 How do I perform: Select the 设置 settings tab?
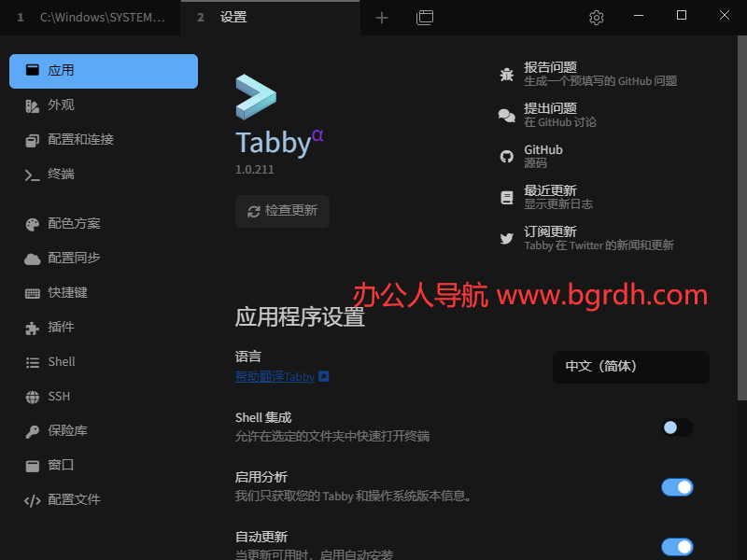[270, 18]
